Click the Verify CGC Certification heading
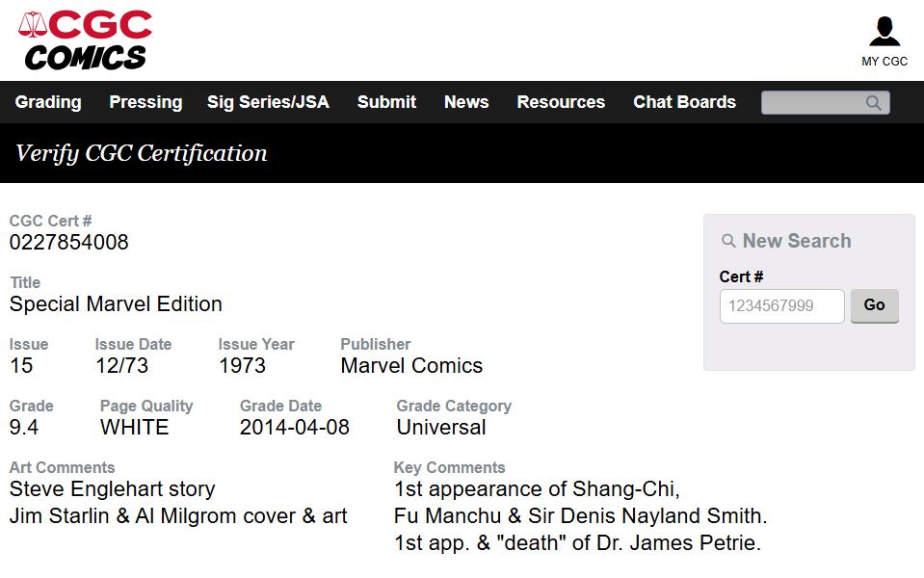Image resolution: width=924 pixels, height=578 pixels. click(142, 153)
